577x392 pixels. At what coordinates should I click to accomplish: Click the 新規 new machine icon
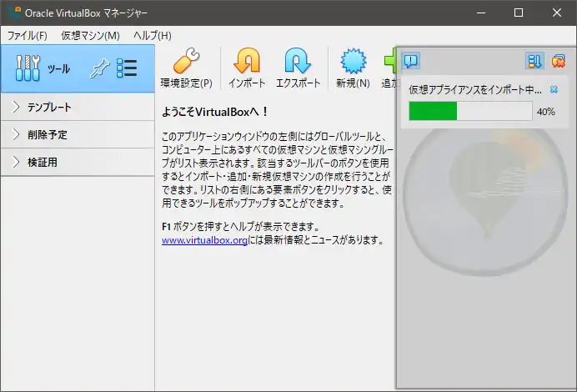(x=353, y=61)
